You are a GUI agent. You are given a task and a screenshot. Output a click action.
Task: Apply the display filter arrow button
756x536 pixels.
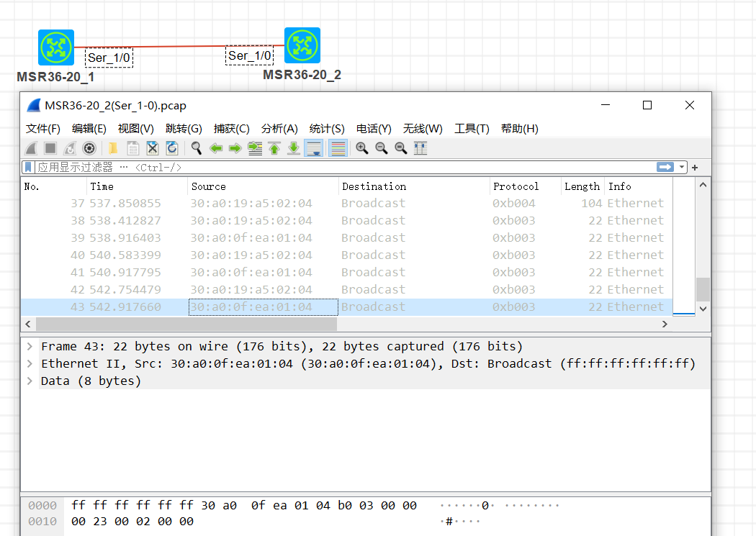[665, 167]
